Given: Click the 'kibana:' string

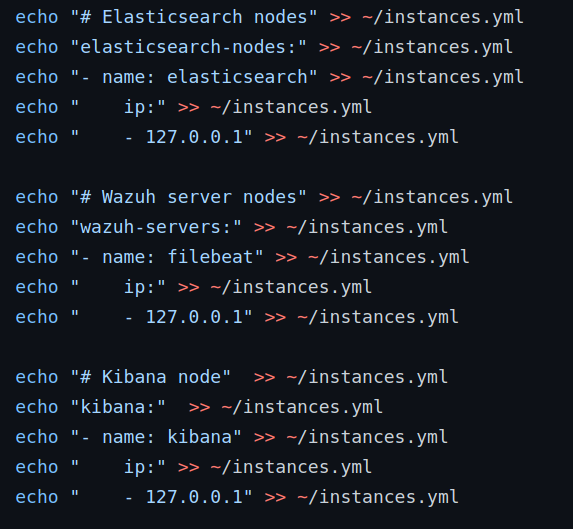Looking at the screenshot, I should click(118, 407).
